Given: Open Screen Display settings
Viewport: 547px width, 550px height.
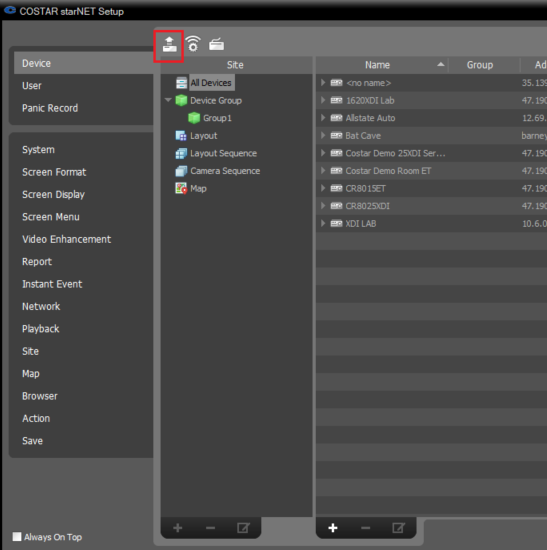Looking at the screenshot, I should 53,195.
